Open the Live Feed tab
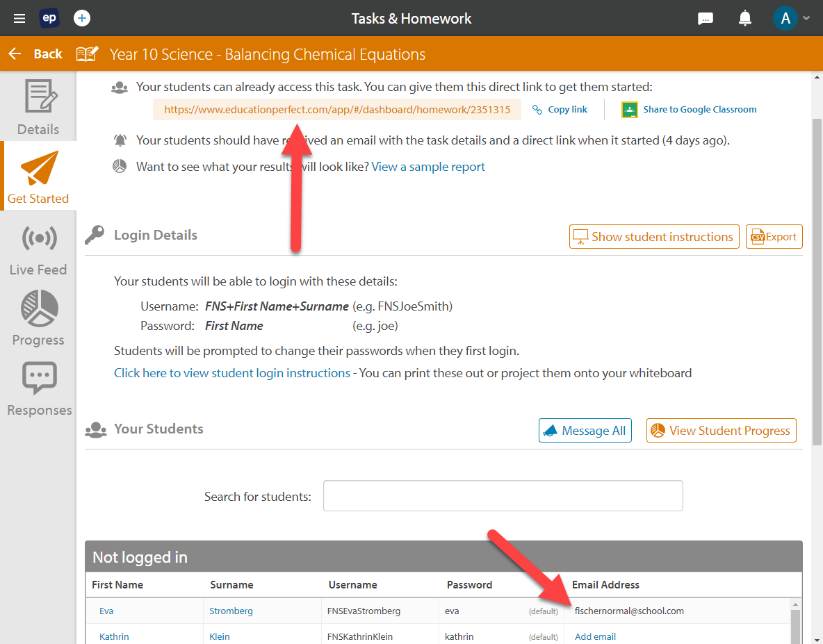 [x=38, y=250]
